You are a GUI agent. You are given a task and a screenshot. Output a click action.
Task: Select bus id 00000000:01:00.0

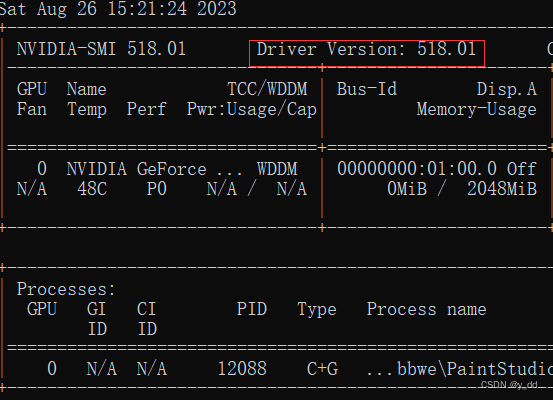click(x=417, y=169)
